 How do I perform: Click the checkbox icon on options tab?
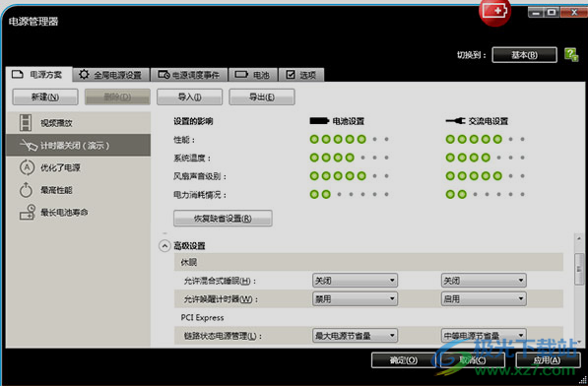(291, 75)
